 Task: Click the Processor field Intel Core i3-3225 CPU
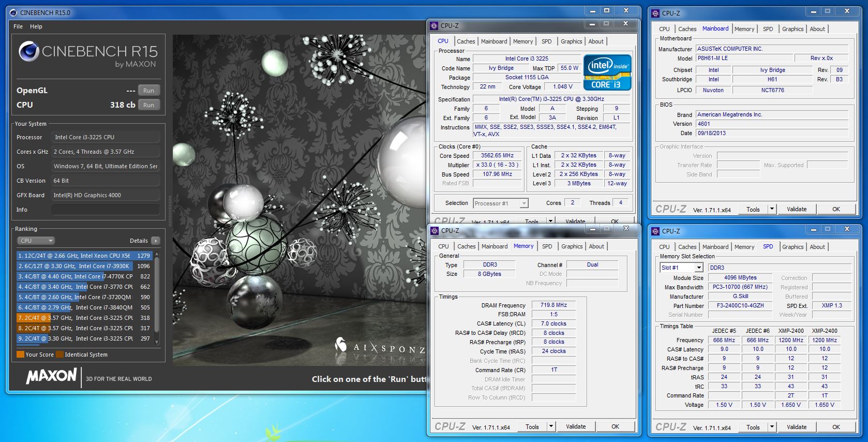[106, 137]
